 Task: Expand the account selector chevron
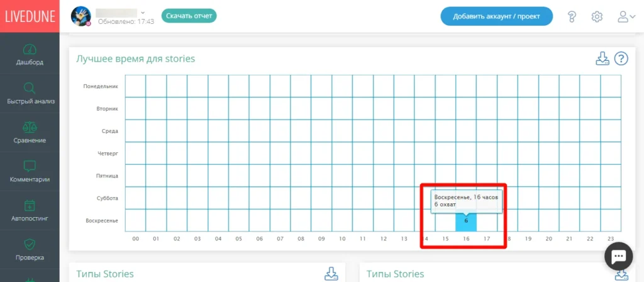tap(143, 13)
